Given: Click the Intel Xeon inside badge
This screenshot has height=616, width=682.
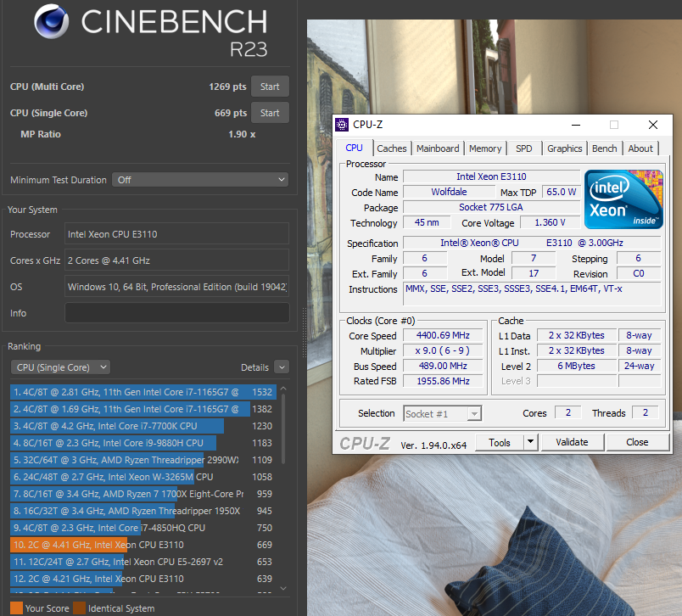Looking at the screenshot, I should point(623,199).
